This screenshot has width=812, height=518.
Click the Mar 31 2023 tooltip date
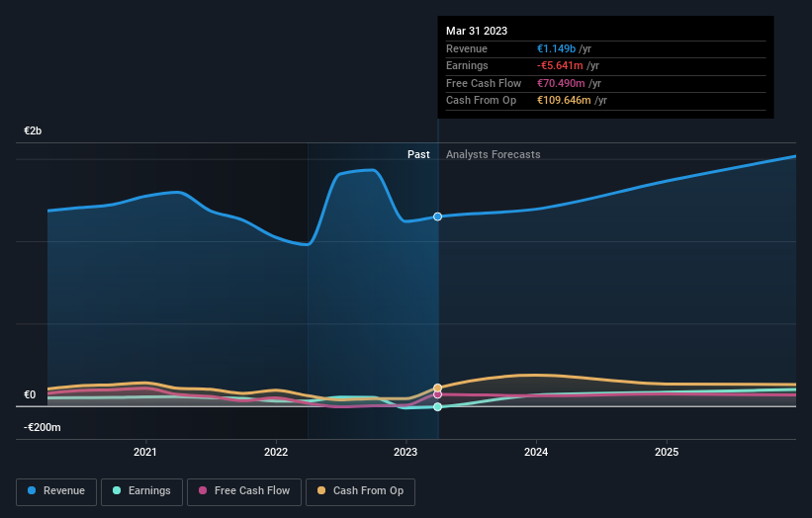[x=477, y=31]
